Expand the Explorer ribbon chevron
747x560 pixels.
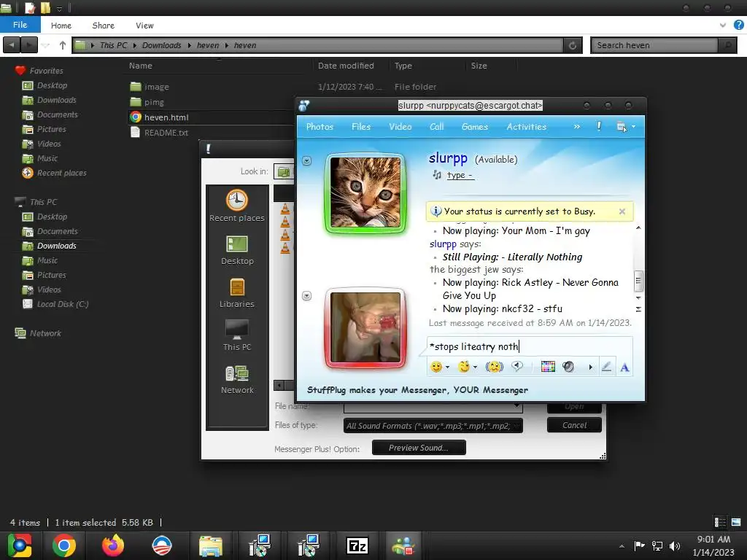pyautogui.click(x=723, y=26)
